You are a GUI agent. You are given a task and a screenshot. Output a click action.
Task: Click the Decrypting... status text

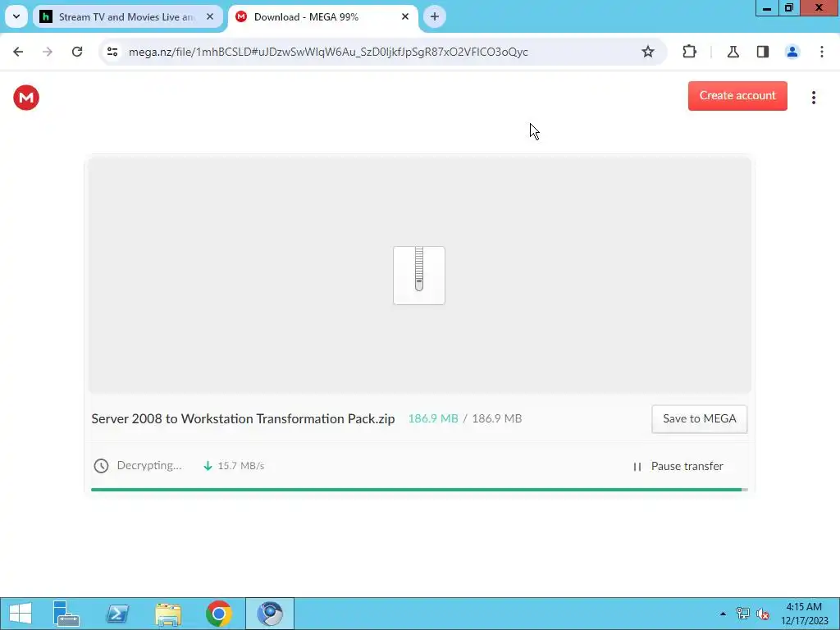(149, 466)
